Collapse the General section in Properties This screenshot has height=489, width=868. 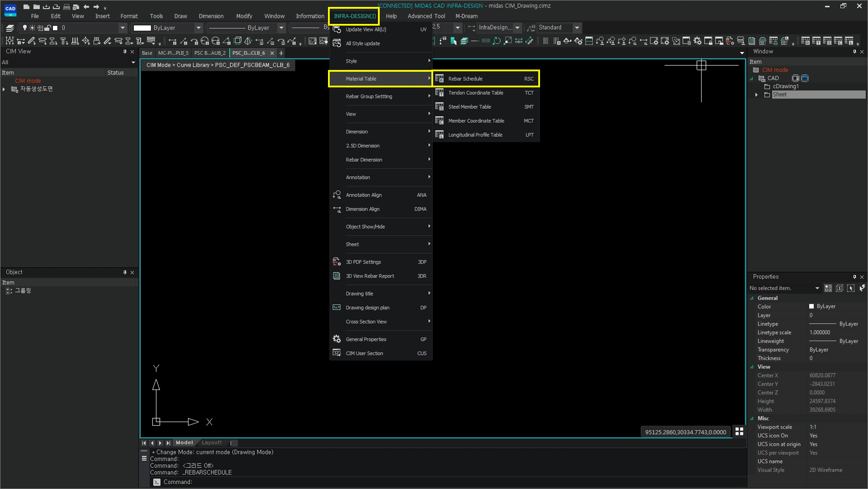tap(752, 298)
